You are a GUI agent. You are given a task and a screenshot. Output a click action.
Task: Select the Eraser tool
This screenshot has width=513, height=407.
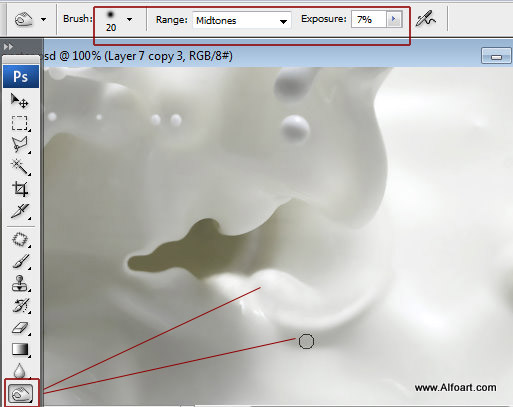click(x=20, y=328)
